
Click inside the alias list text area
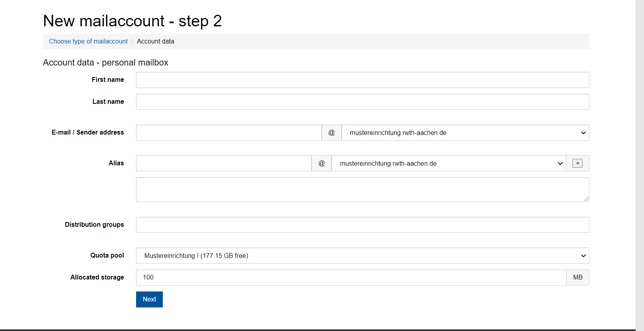[362, 190]
